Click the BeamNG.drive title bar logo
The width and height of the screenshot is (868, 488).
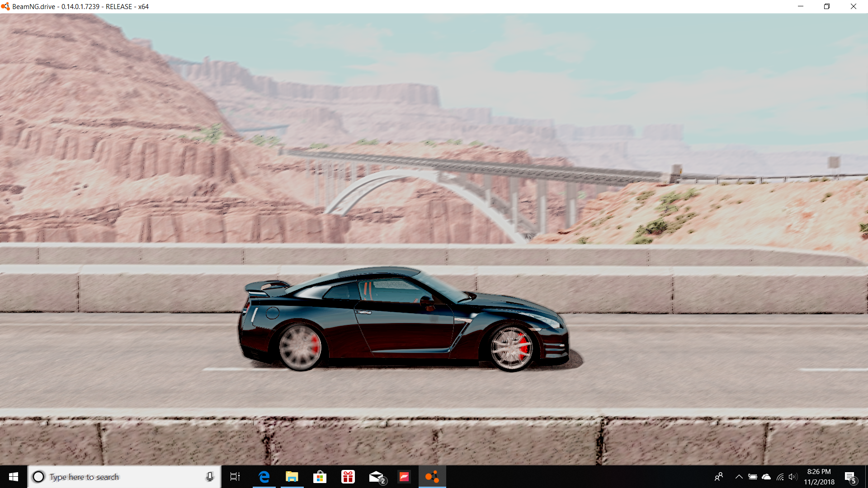click(x=5, y=7)
